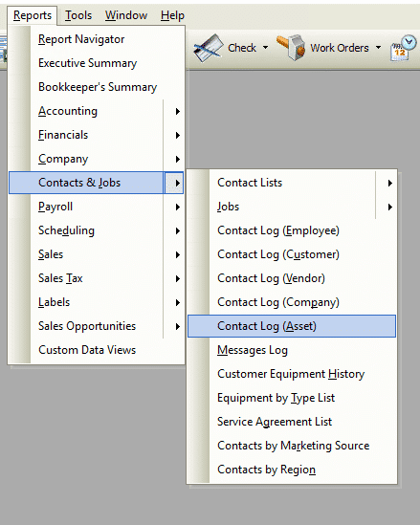420x525 pixels.
Task: Click the Check toolbar icon
Action: pyautogui.click(x=208, y=48)
